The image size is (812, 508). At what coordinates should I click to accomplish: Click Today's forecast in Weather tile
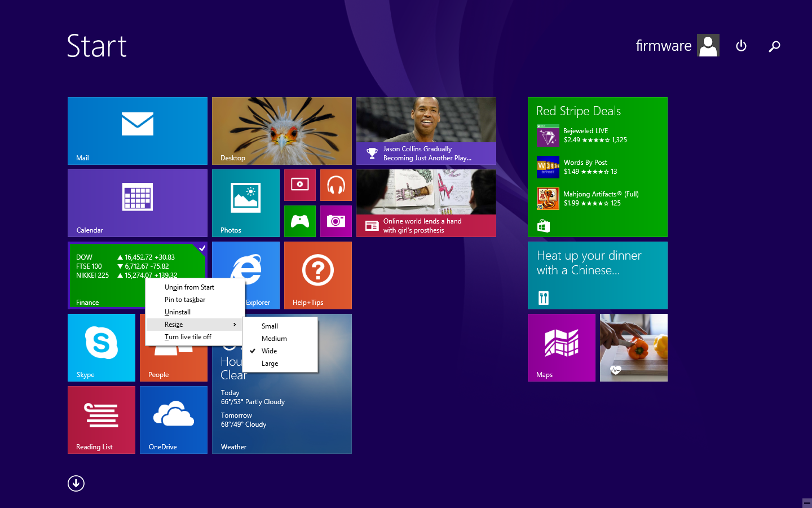[x=253, y=397]
